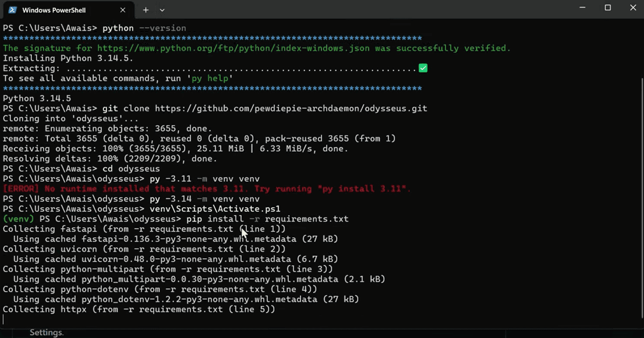Click the terminal cursor on the last line

click(3, 320)
